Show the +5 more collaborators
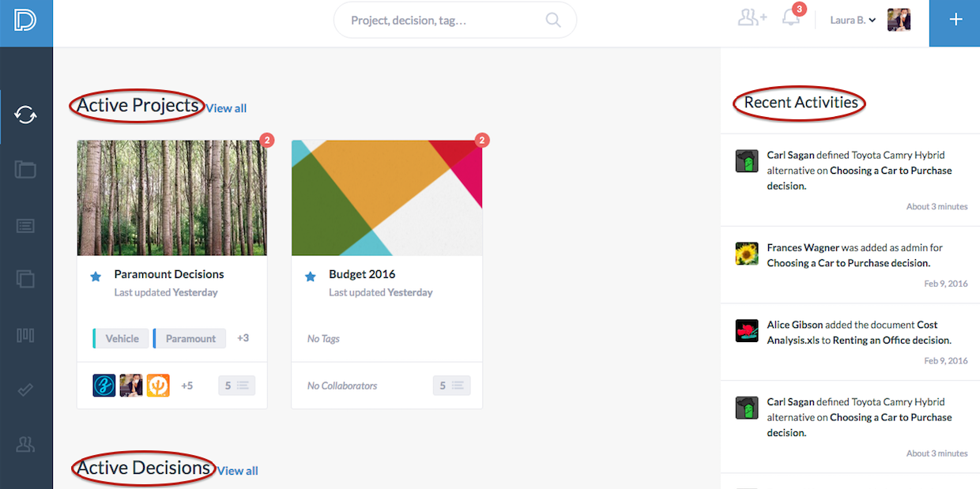 [187, 386]
